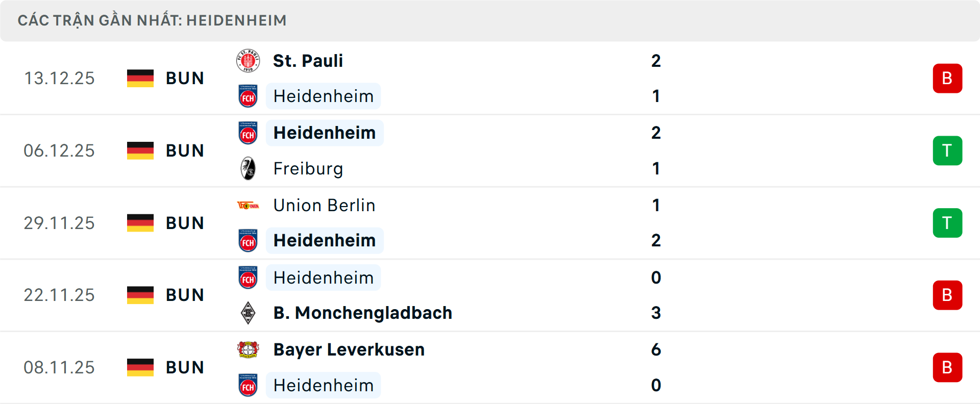Select the Heidenheim FCH logo in the first match
Image resolution: width=980 pixels, height=404 pixels.
point(248,96)
